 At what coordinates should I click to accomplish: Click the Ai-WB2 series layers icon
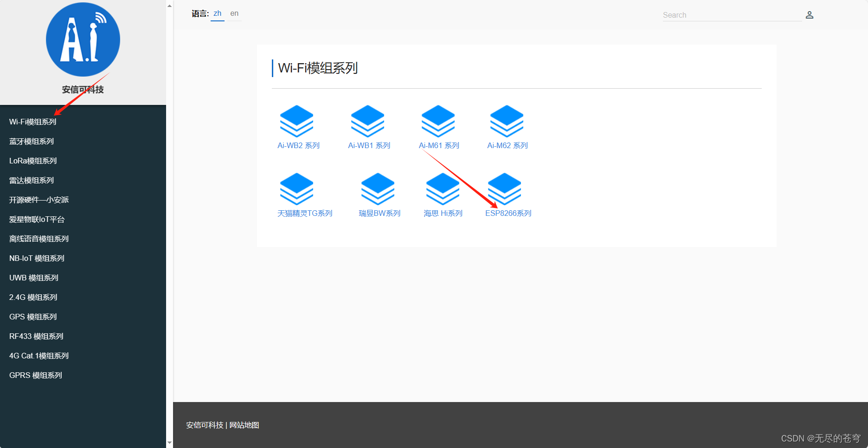pyautogui.click(x=296, y=121)
